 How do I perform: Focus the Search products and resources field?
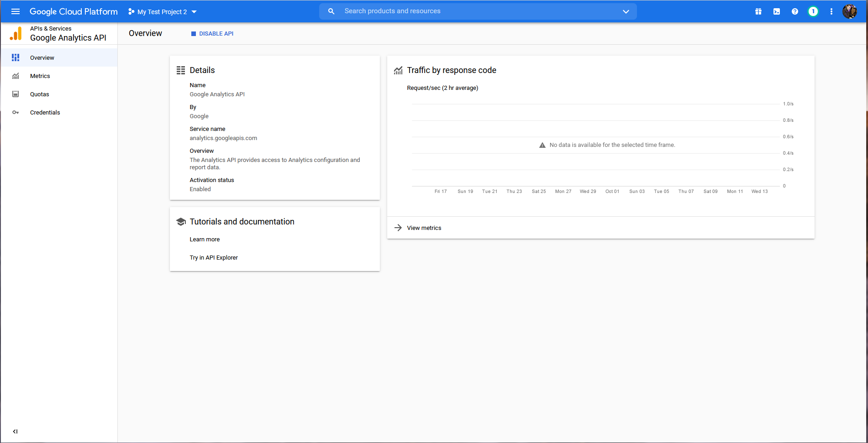pos(475,11)
